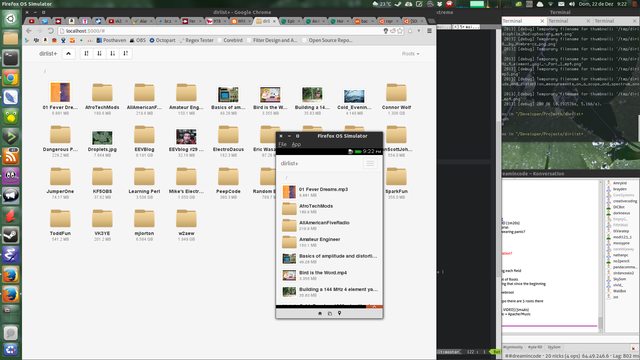Click the first sort button beside the up arrow
Image resolution: width=640 pixels, height=360 pixels.
click(x=86, y=53)
